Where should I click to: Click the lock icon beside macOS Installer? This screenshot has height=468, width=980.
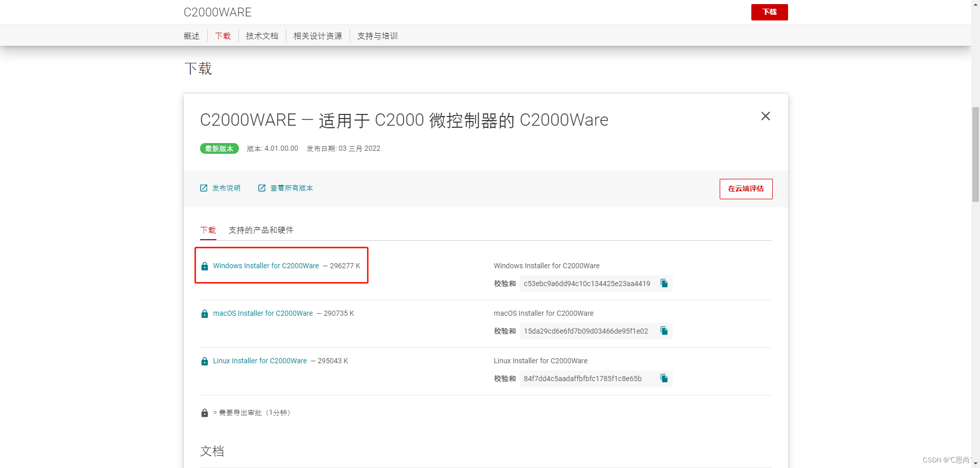(205, 314)
